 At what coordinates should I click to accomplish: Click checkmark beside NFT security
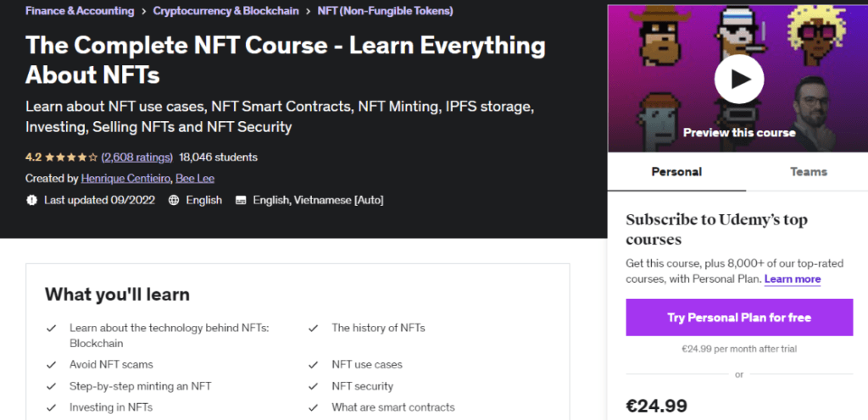[314, 386]
